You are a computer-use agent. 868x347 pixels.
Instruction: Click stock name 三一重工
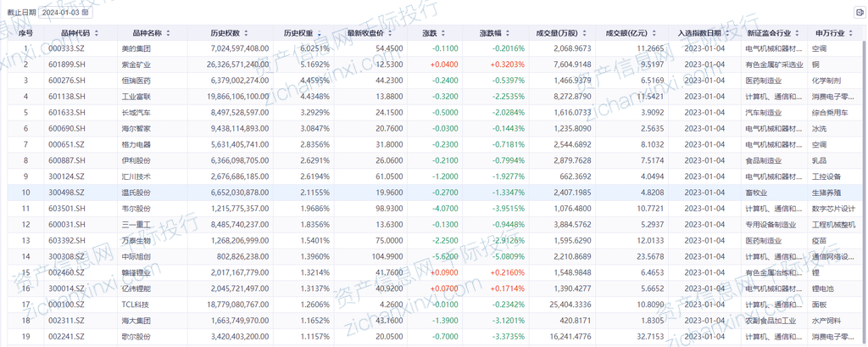[x=136, y=225]
